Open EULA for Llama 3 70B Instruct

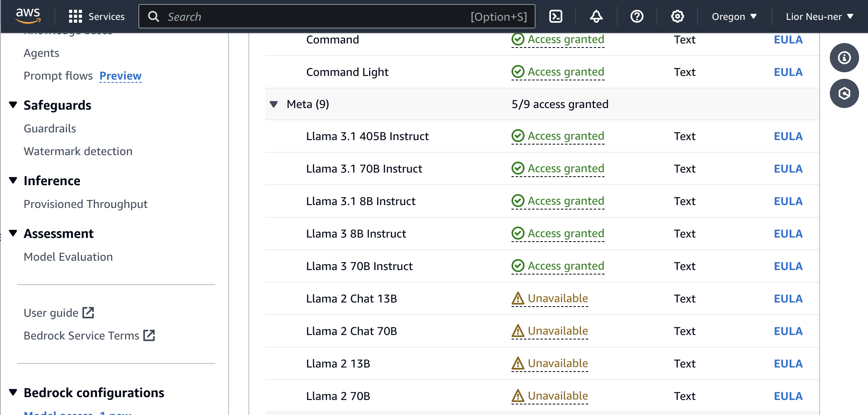coord(788,266)
